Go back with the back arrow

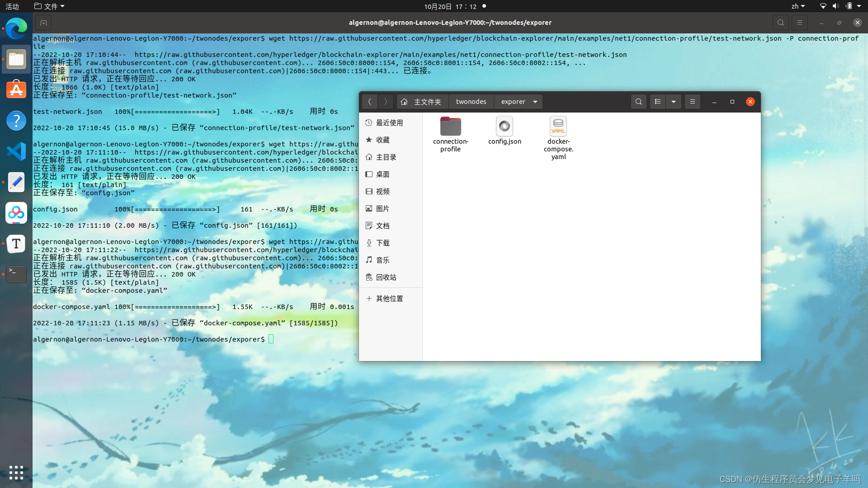point(369,102)
